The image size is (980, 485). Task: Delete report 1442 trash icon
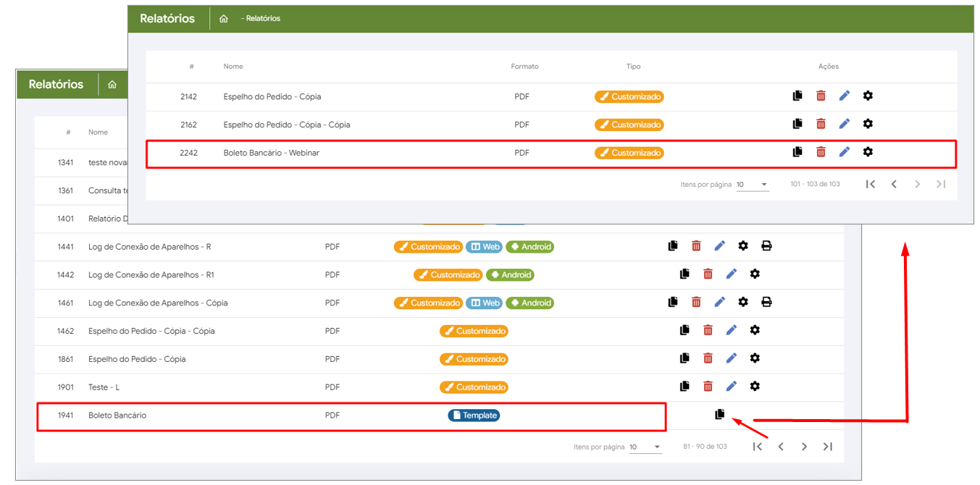tap(708, 274)
